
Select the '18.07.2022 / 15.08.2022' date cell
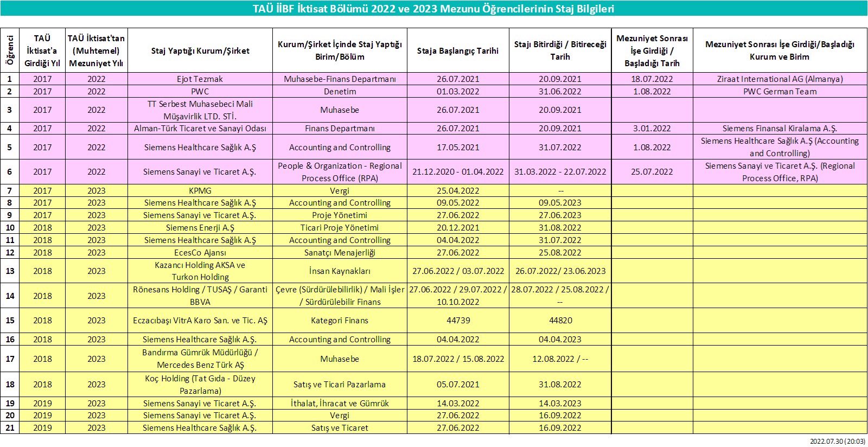click(x=458, y=359)
